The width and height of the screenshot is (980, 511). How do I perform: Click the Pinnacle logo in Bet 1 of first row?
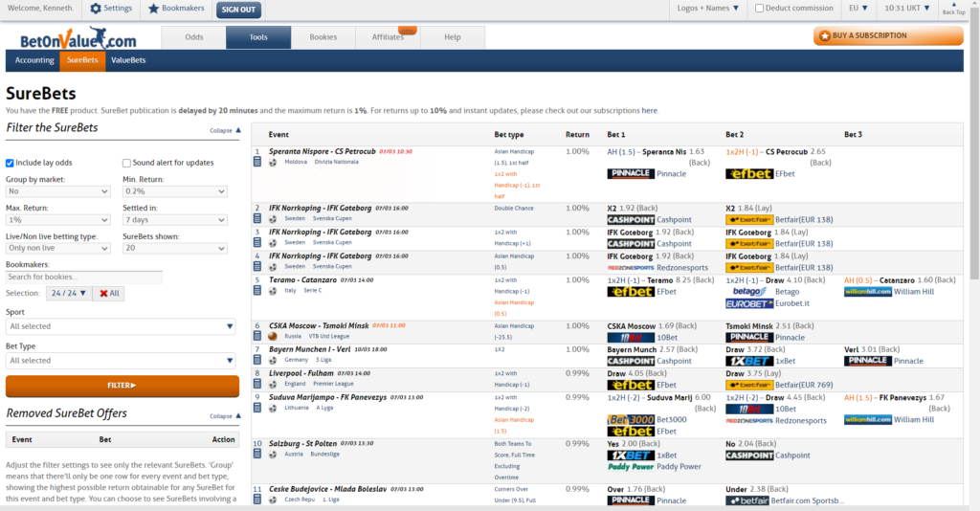[630, 174]
